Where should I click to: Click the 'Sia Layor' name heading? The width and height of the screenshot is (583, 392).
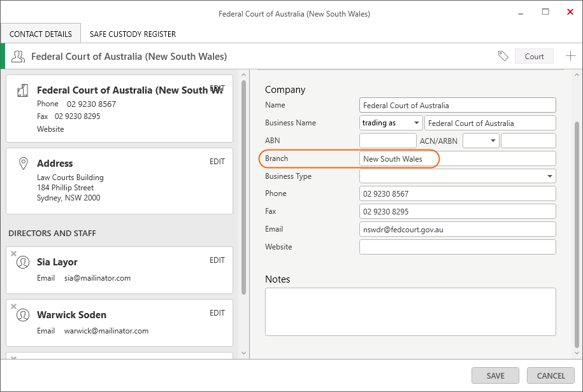pyautogui.click(x=57, y=262)
